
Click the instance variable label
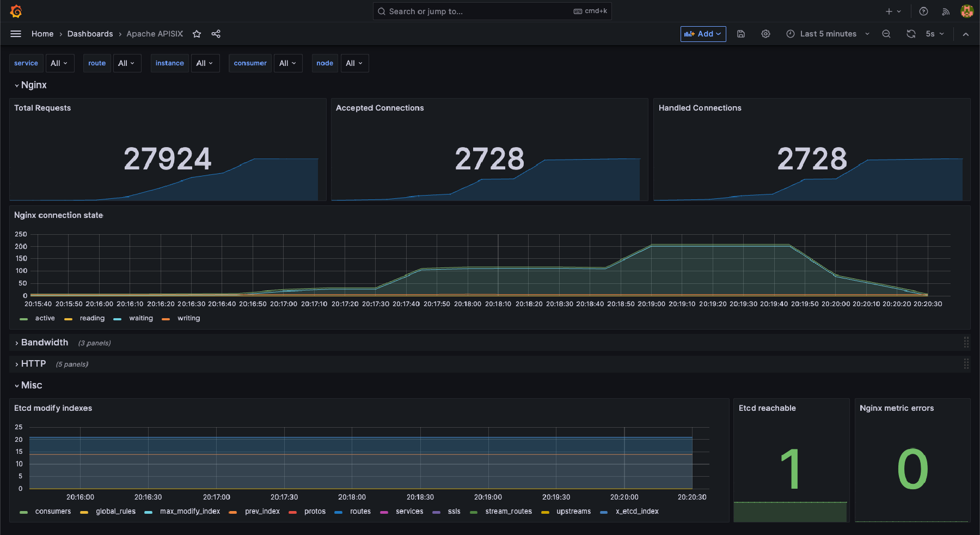coord(170,63)
